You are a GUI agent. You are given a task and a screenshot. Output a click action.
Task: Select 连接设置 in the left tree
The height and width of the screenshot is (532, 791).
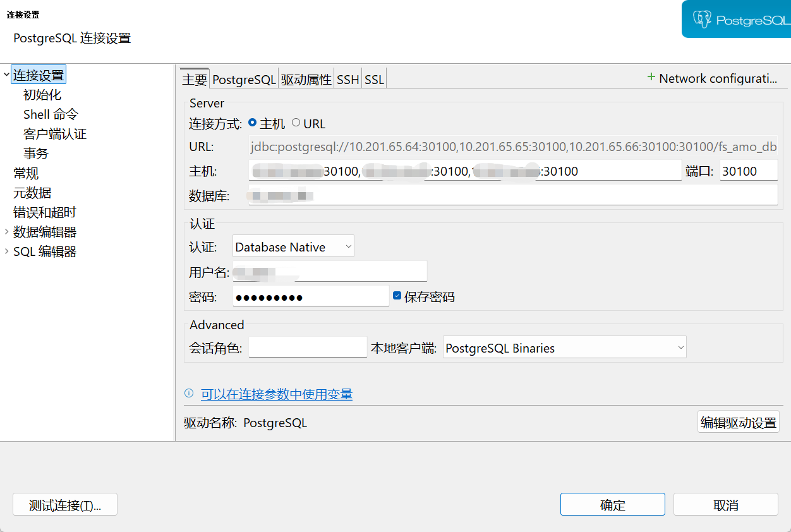[x=39, y=75]
